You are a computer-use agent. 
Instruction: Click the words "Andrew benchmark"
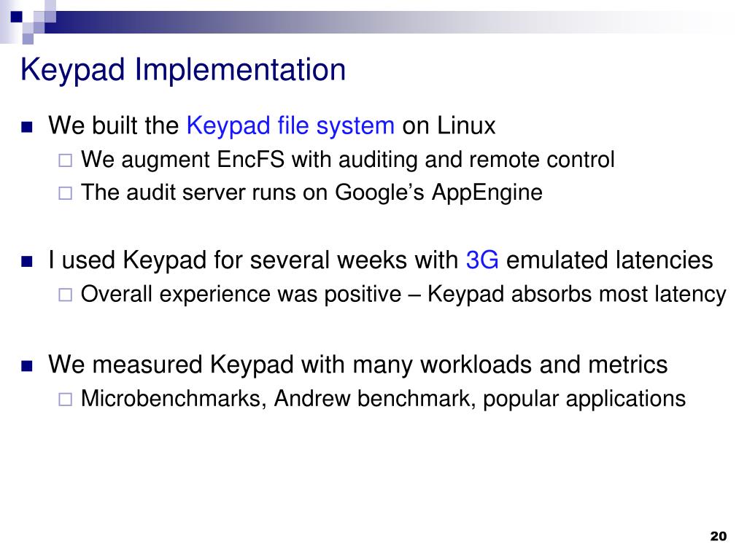pos(375,398)
